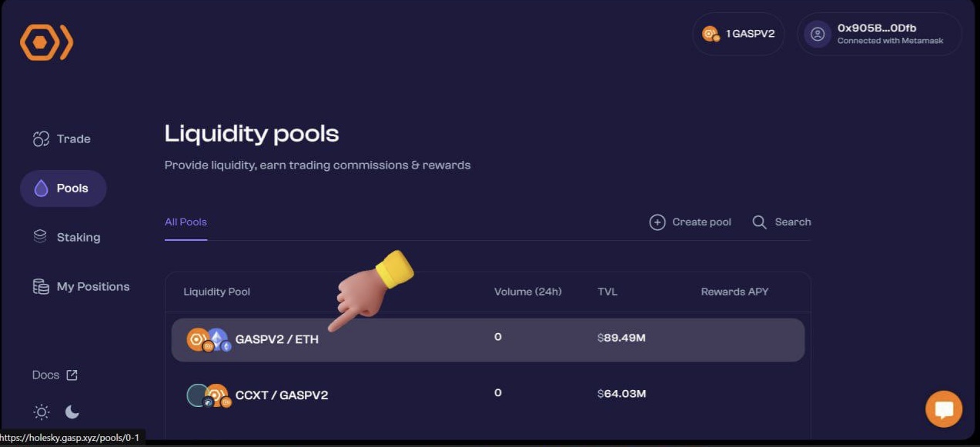980x447 pixels.
Task: Click the Pools droplet icon
Action: click(42, 188)
